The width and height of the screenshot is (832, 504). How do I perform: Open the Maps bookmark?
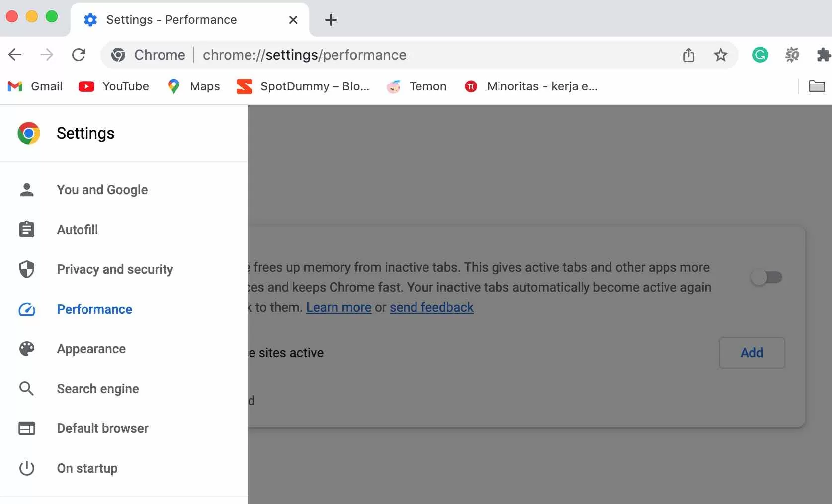pos(193,86)
